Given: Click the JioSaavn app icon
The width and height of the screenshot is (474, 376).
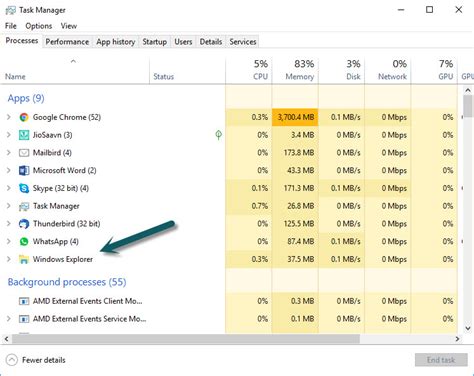Looking at the screenshot, I should (24, 135).
